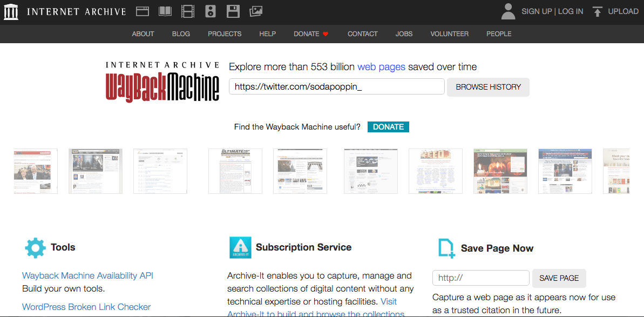Click the http:// Save Page input field

coord(480,278)
